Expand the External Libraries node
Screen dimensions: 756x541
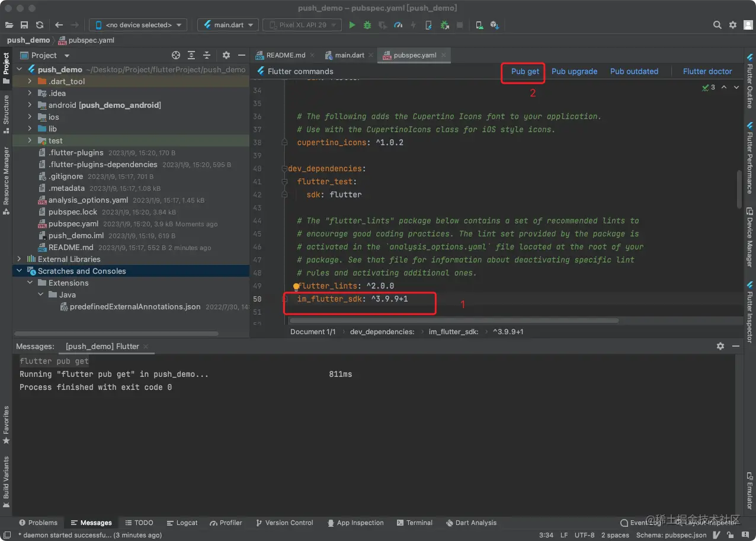(19, 259)
